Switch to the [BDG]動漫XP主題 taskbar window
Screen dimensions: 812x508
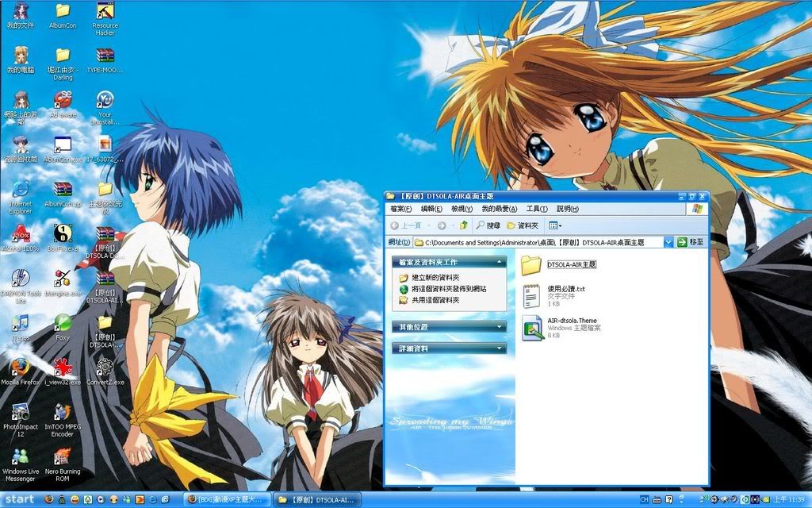coord(226,500)
